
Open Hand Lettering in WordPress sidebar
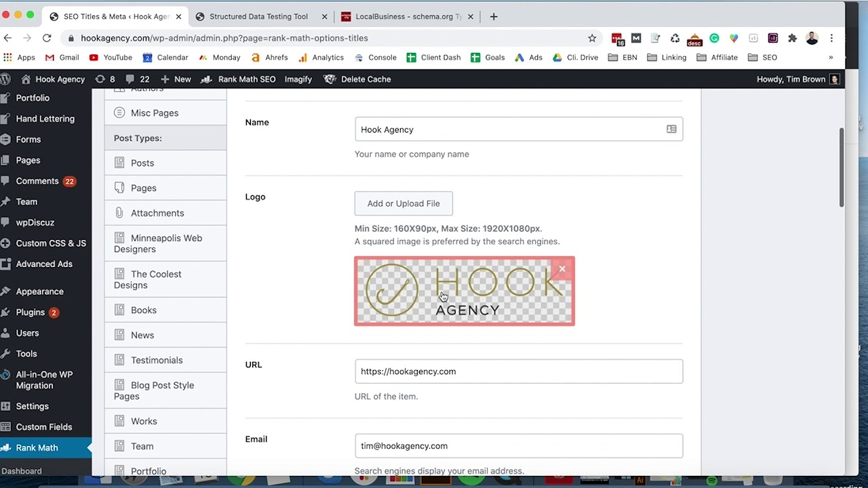(45, 119)
